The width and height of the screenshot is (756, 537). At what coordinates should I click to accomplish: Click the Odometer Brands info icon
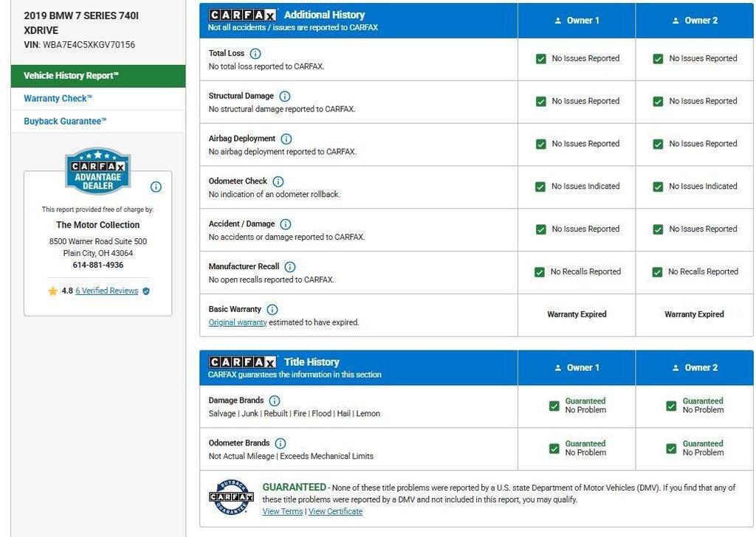pyautogui.click(x=281, y=444)
